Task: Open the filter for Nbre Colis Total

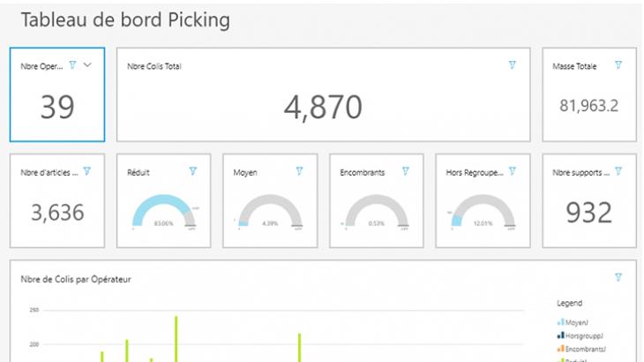Action: pyautogui.click(x=513, y=64)
